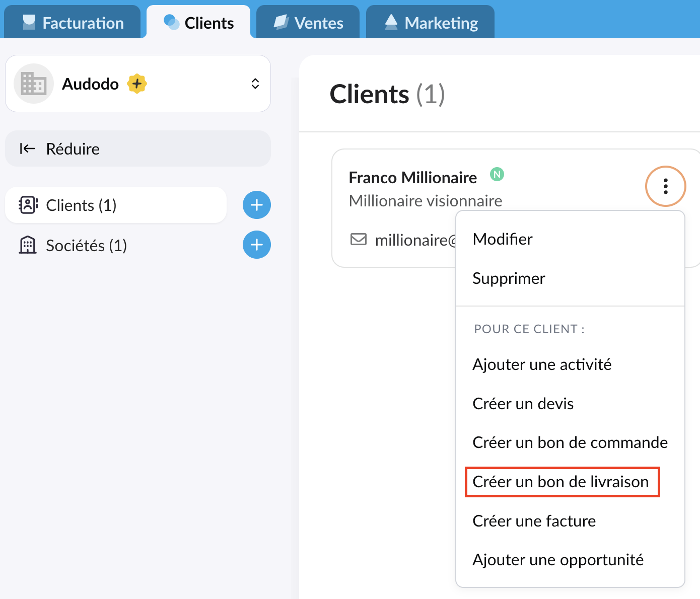Click the plus icon next to Sociétés
The height and width of the screenshot is (599, 700).
257,245
